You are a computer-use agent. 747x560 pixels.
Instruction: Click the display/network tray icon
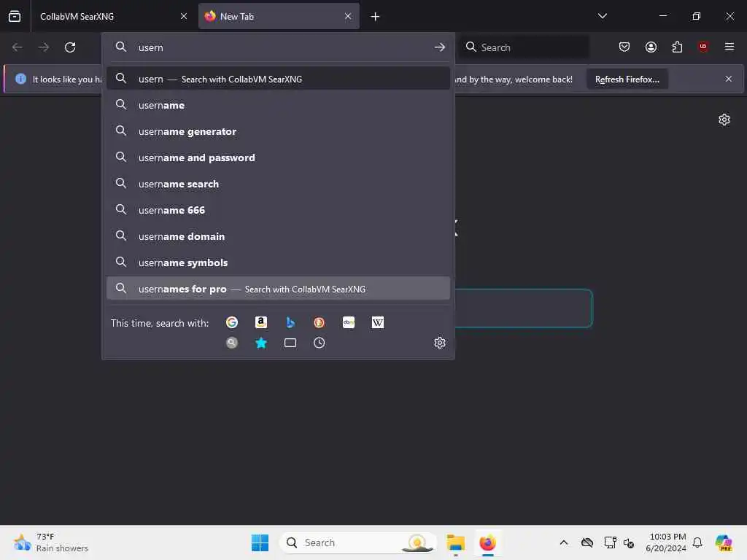610,542
